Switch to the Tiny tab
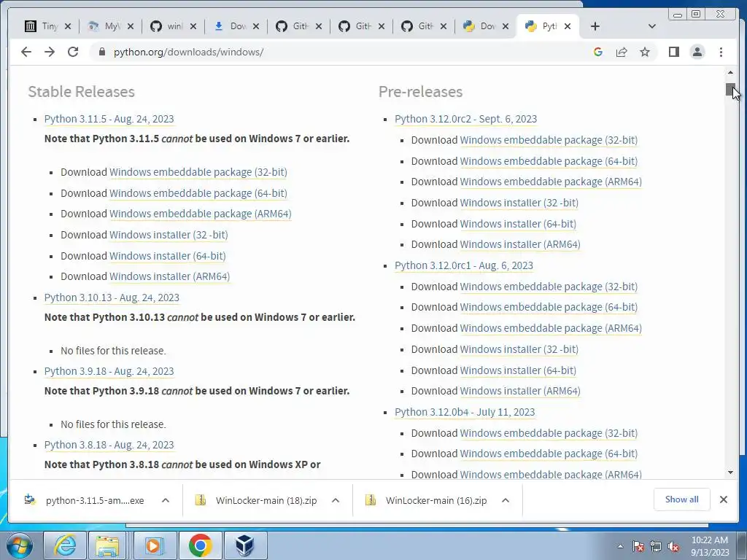Screen dimensions: 747x560 [42, 26]
